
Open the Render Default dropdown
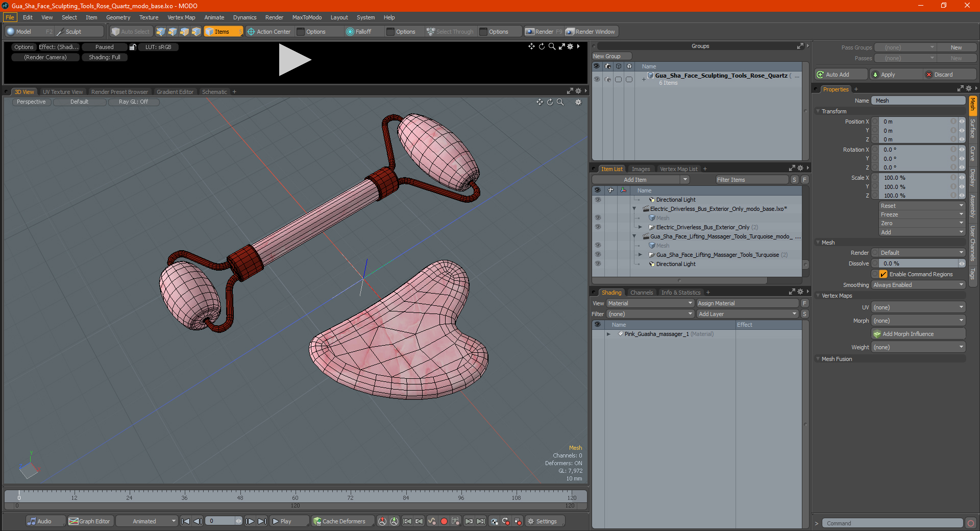pyautogui.click(x=918, y=253)
